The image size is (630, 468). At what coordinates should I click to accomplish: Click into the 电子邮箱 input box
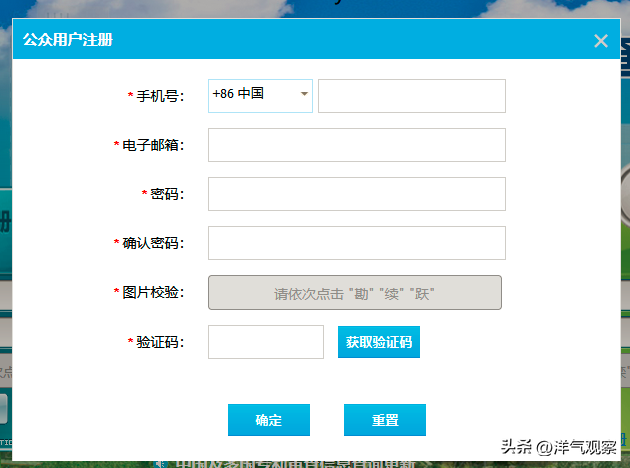point(356,145)
